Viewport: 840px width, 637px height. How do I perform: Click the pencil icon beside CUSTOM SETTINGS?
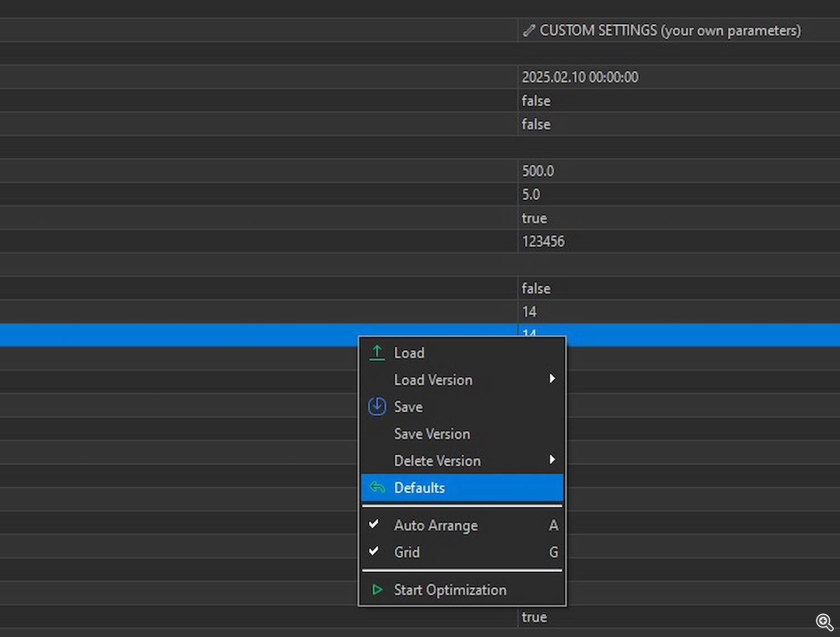pos(529,31)
